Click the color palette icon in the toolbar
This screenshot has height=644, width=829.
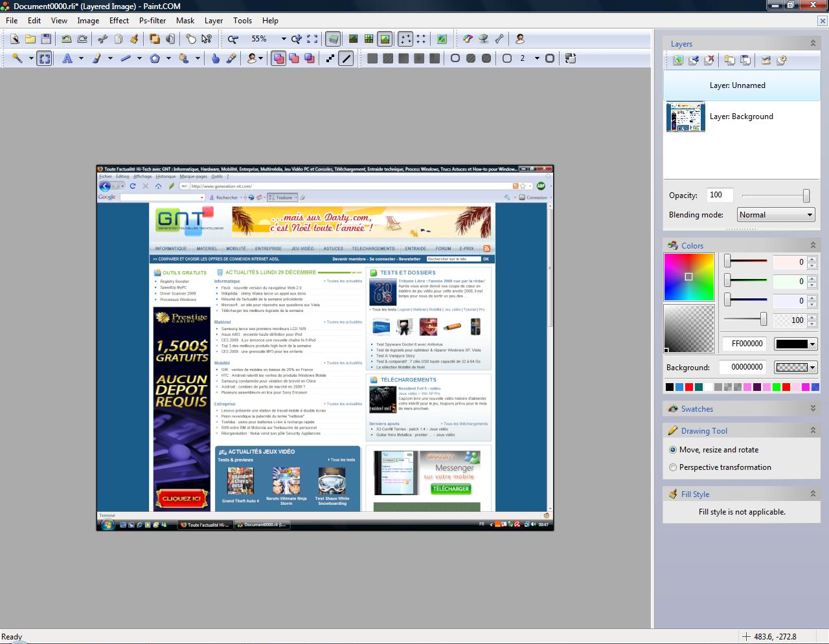coord(467,39)
